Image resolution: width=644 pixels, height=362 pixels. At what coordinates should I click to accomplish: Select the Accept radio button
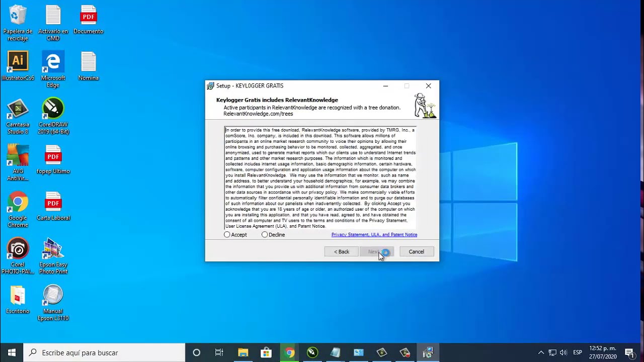pyautogui.click(x=227, y=235)
